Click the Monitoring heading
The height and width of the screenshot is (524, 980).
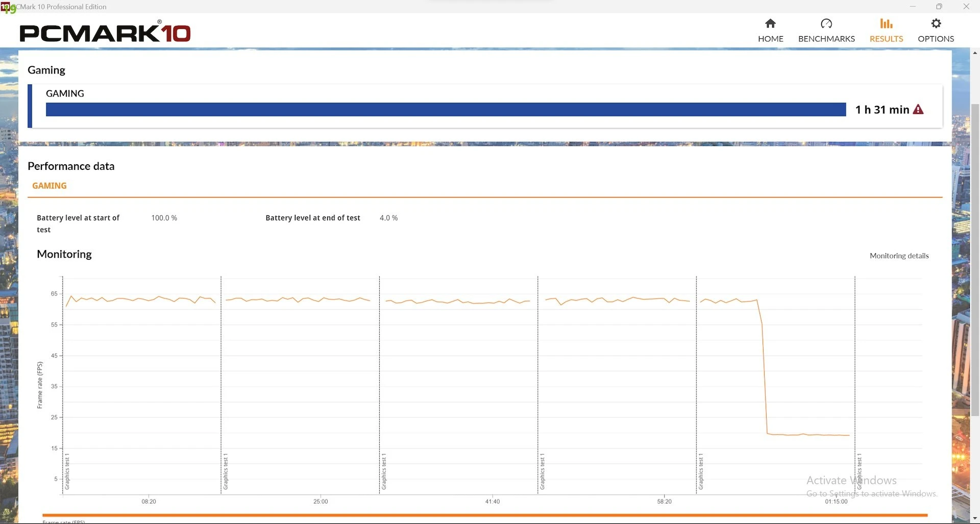[x=64, y=254]
